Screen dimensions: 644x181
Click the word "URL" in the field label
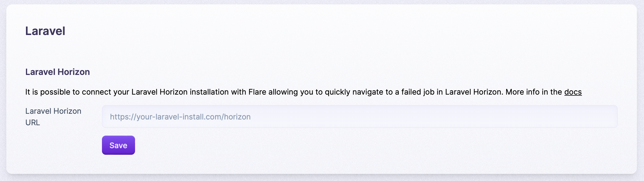coord(33,122)
